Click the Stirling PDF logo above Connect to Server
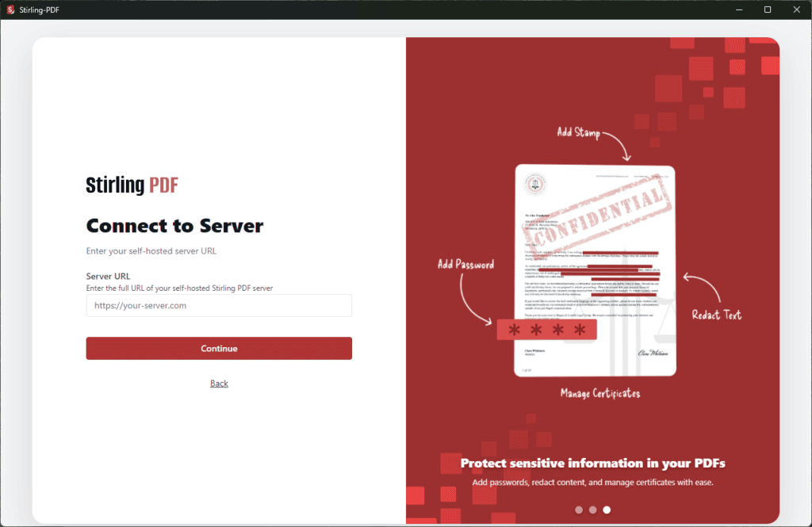 [132, 185]
